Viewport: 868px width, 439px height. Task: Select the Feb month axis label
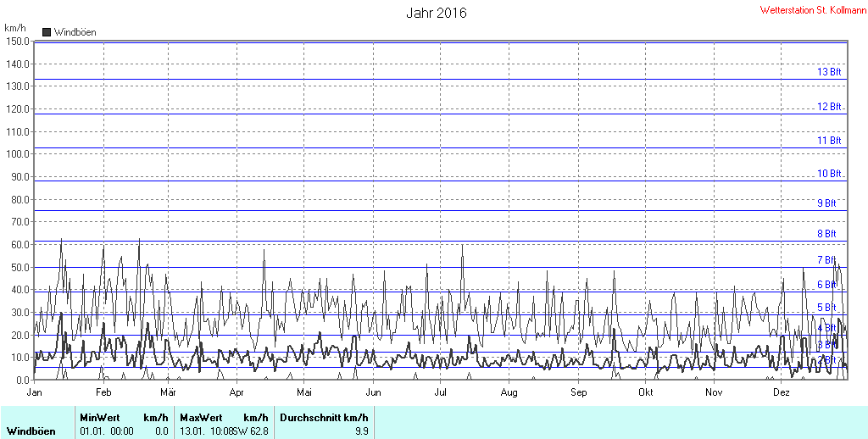pos(103,392)
